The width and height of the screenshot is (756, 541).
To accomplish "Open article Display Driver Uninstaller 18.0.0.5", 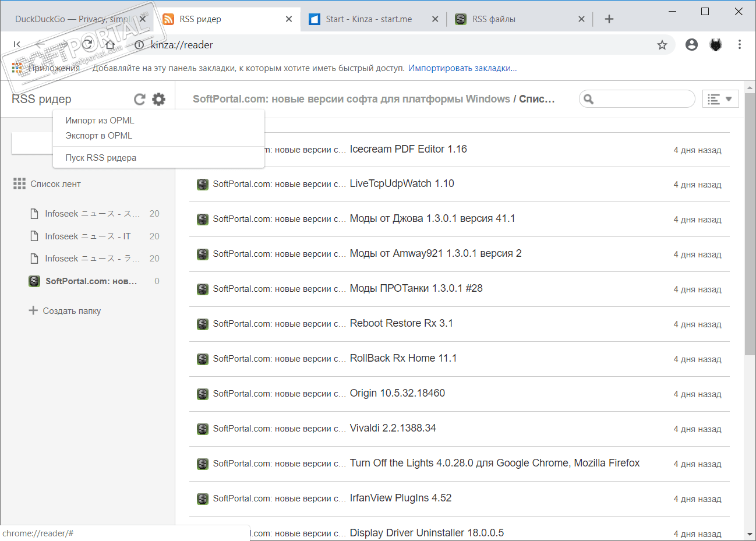I will click(x=426, y=533).
